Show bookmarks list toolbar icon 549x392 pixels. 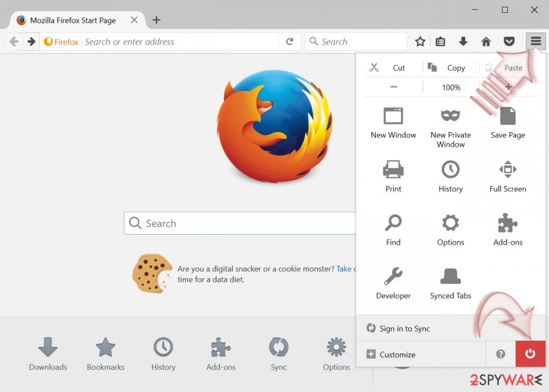pyautogui.click(x=441, y=42)
